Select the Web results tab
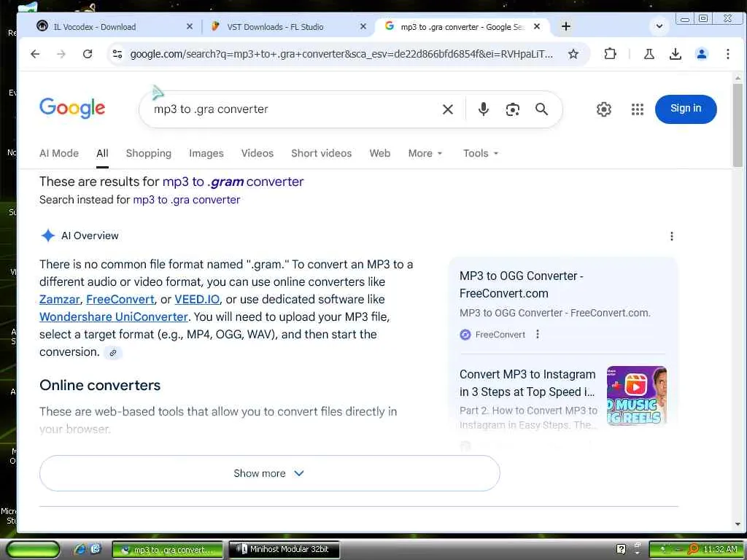This screenshot has width=747, height=560. [379, 153]
